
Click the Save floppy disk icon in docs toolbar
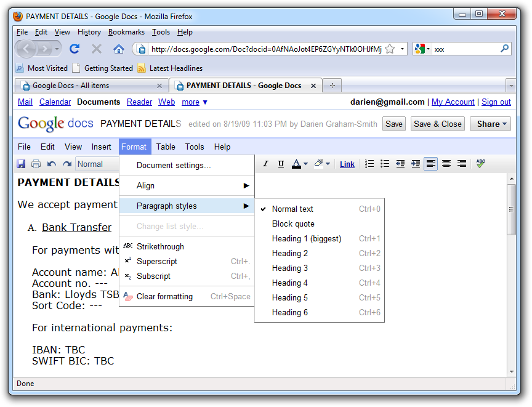21,164
